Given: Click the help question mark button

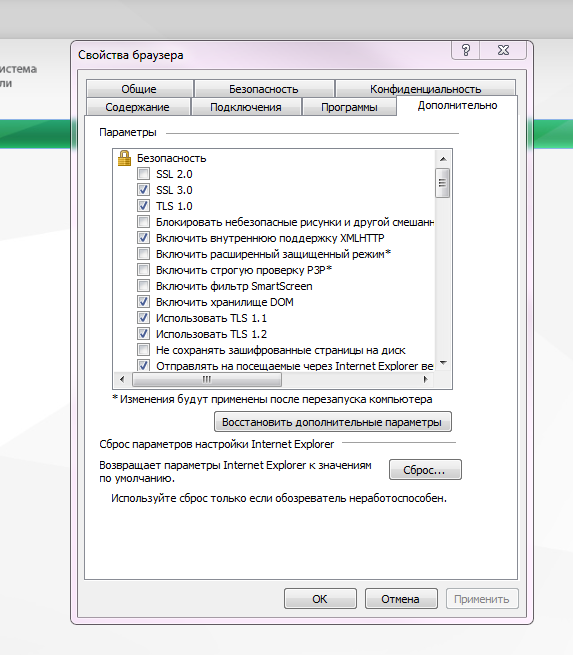Looking at the screenshot, I should [x=466, y=50].
